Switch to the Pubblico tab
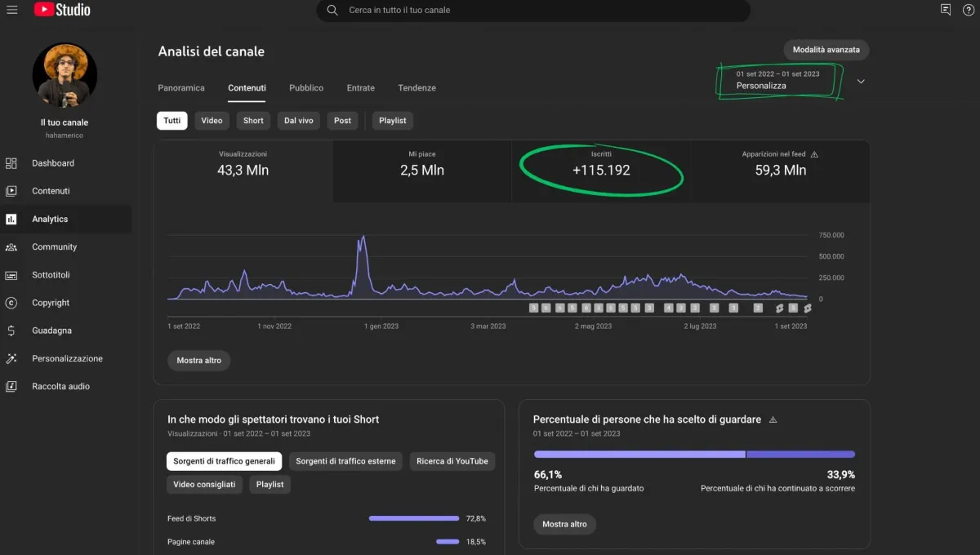 (306, 88)
